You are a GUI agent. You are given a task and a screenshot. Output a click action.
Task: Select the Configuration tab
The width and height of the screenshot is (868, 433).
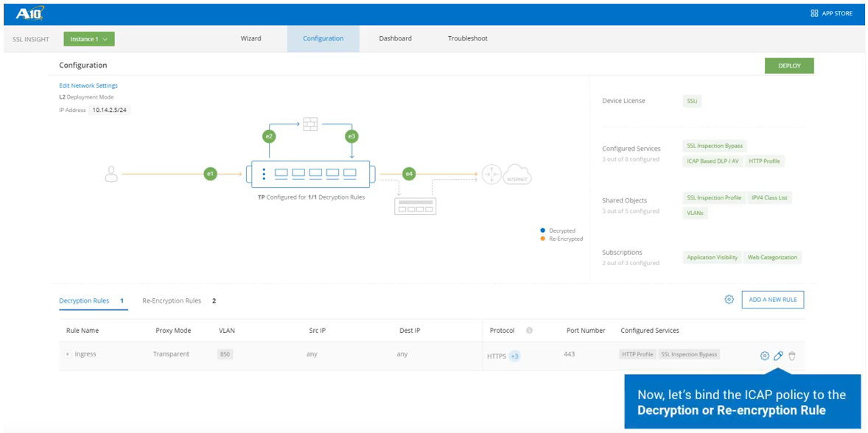[323, 39]
